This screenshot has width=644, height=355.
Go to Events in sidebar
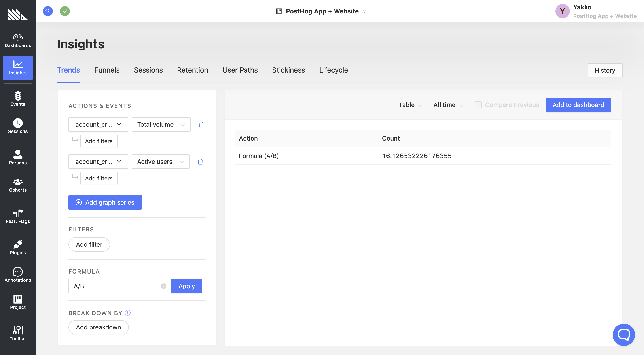[x=18, y=99]
